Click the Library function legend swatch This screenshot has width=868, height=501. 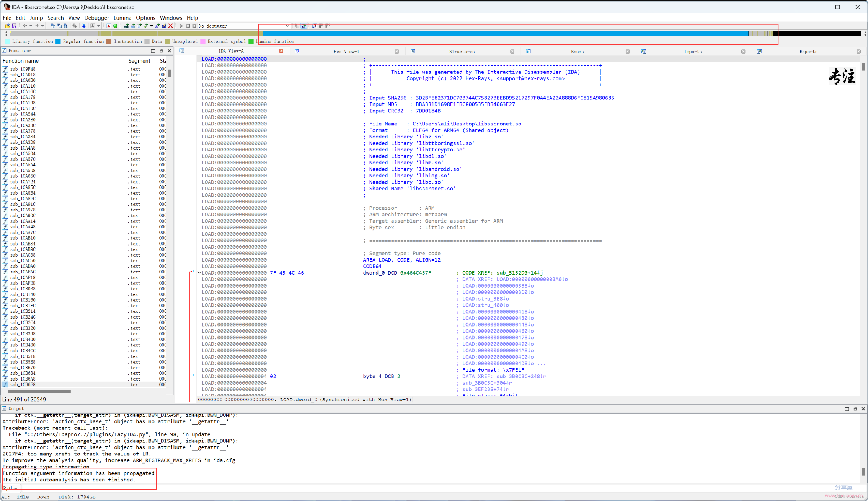(7, 41)
